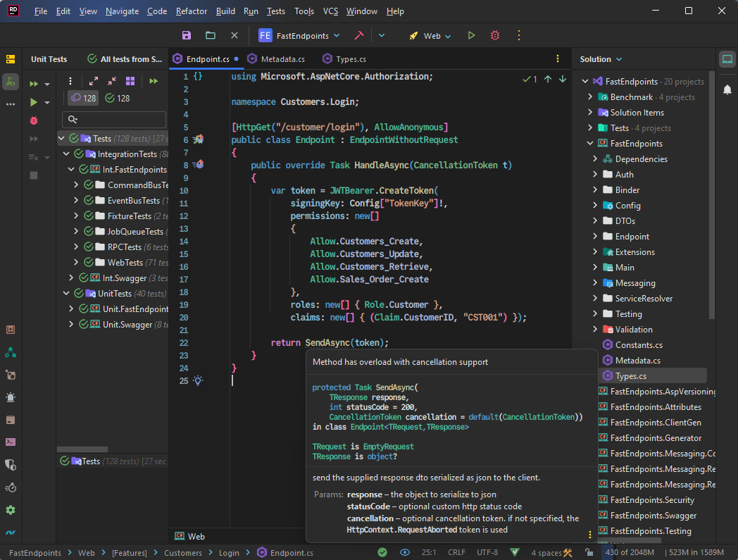Group tests using the grid group-by icon
738x560 pixels.
click(130, 82)
